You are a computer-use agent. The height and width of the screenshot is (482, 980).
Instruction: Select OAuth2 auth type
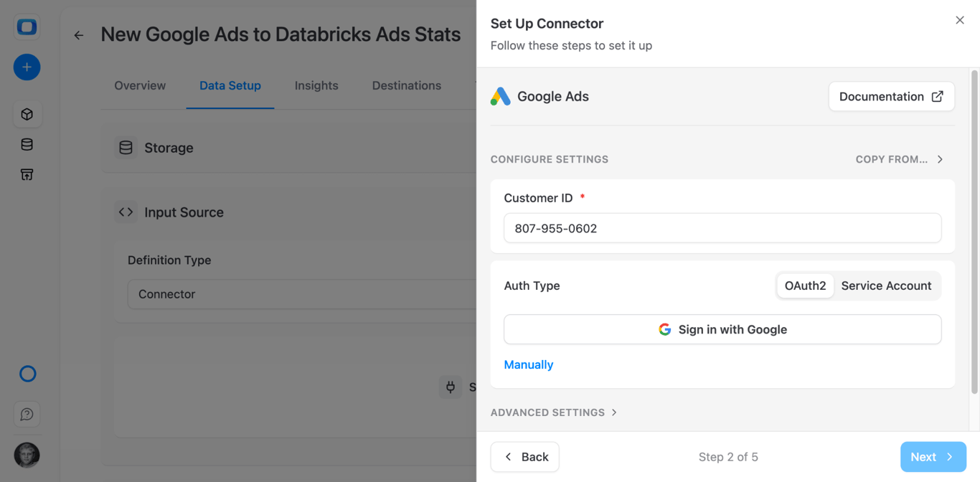click(x=805, y=285)
